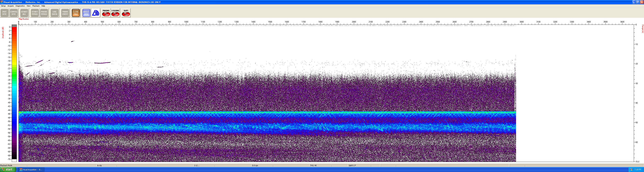644x172 pixels.
Task: Click the orange CLOSE FILE button
Action: (x=76, y=13)
